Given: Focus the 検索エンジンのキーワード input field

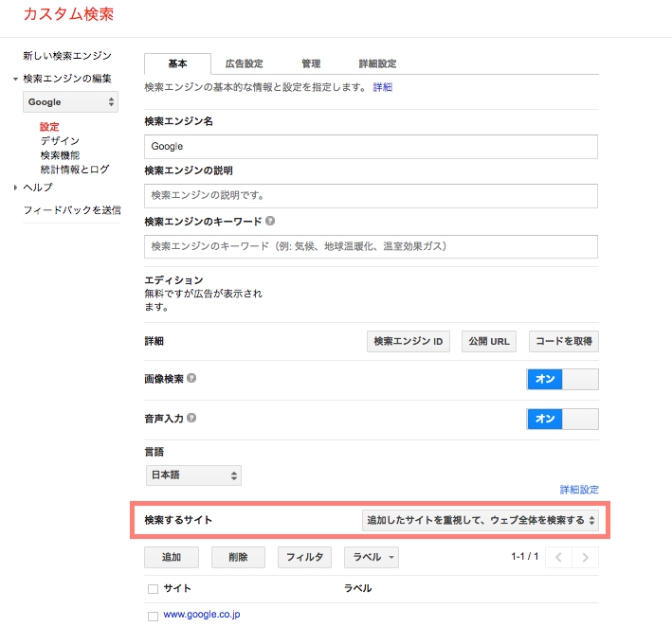Looking at the screenshot, I should click(372, 246).
